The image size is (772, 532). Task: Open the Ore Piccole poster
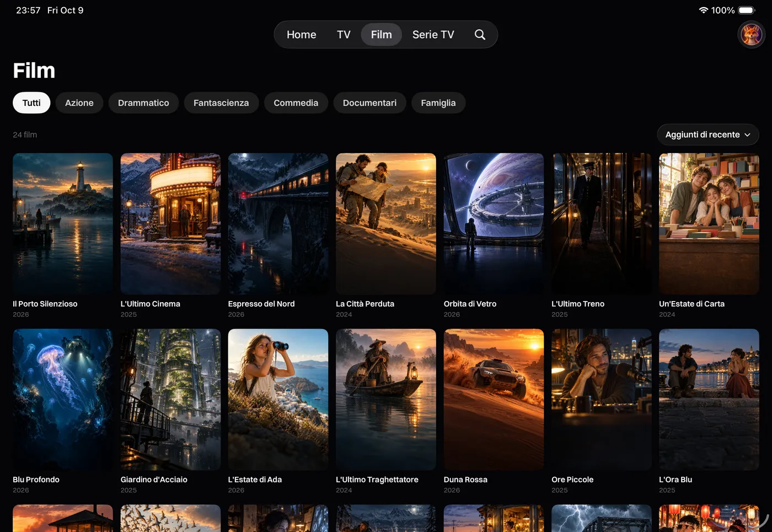(x=602, y=400)
